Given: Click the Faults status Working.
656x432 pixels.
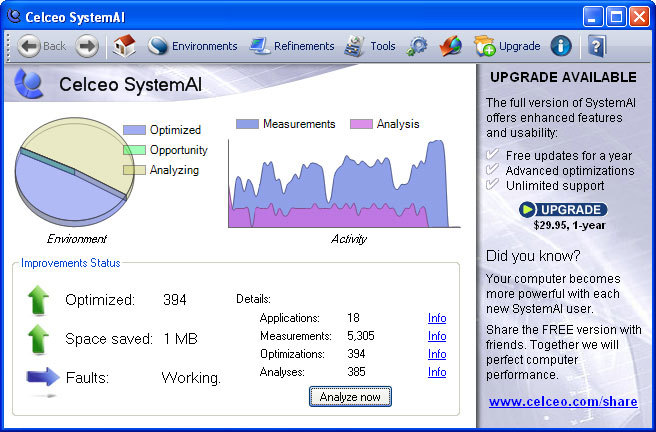Looking at the screenshot, I should pyautogui.click(x=191, y=378).
